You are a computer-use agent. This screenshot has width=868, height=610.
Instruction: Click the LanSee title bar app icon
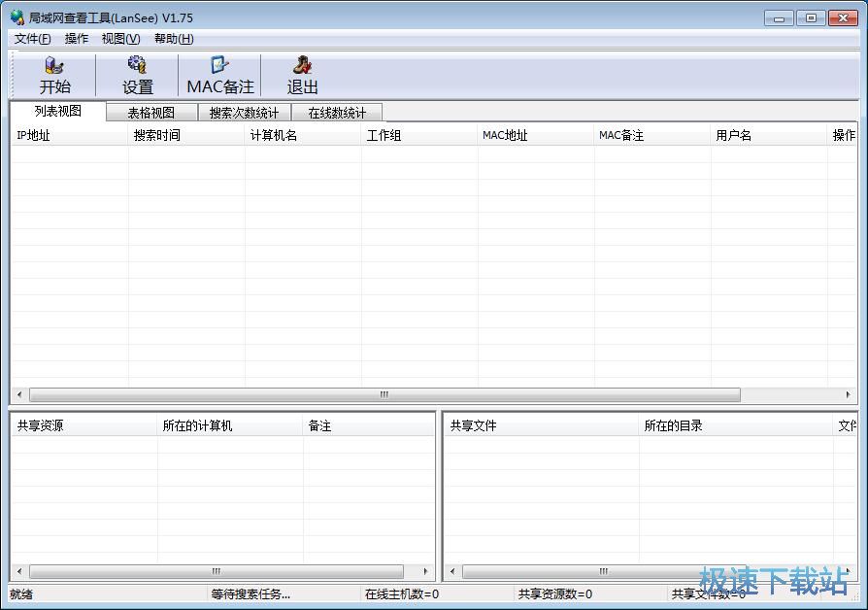click(x=17, y=17)
